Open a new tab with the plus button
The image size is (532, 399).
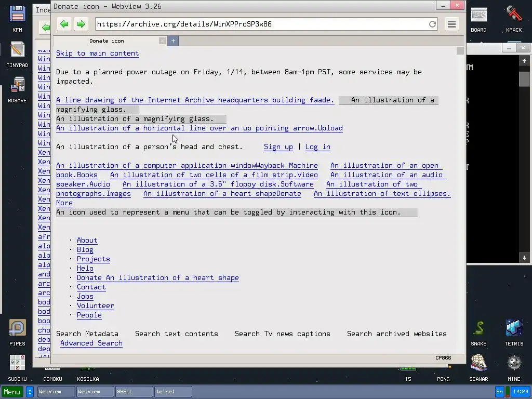coord(173,41)
